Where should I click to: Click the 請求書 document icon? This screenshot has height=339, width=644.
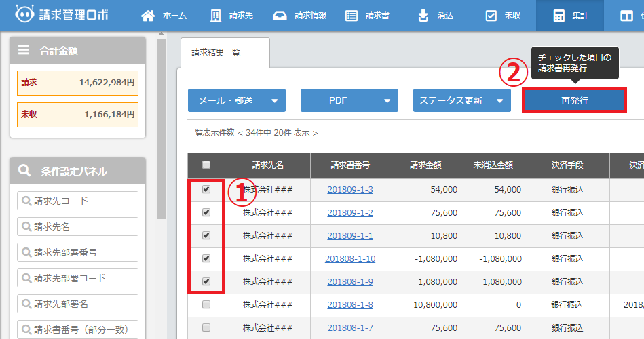[351, 16]
